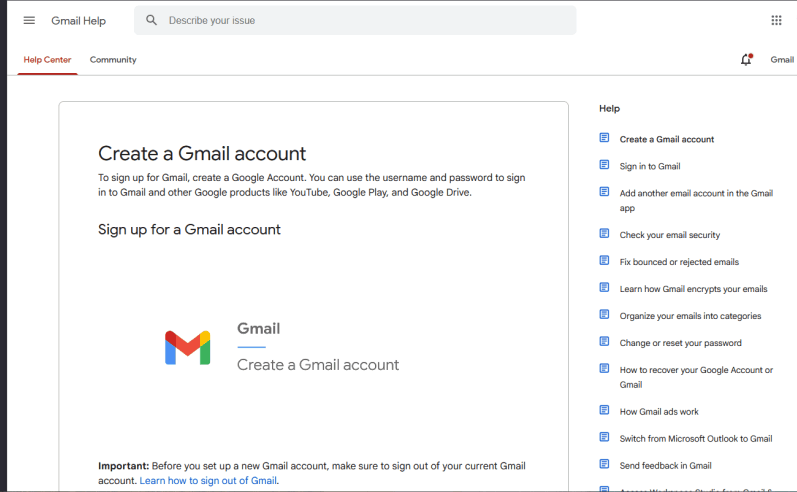Screen dimensions: 797x492
Task: Open the Gmail link at top right
Action: coord(781,60)
